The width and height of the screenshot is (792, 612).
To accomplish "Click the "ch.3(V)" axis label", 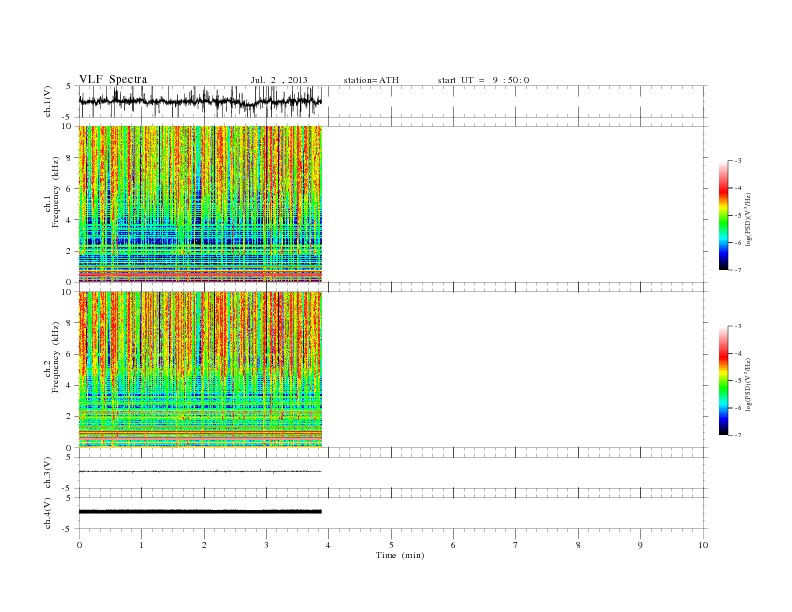I will click(x=47, y=473).
